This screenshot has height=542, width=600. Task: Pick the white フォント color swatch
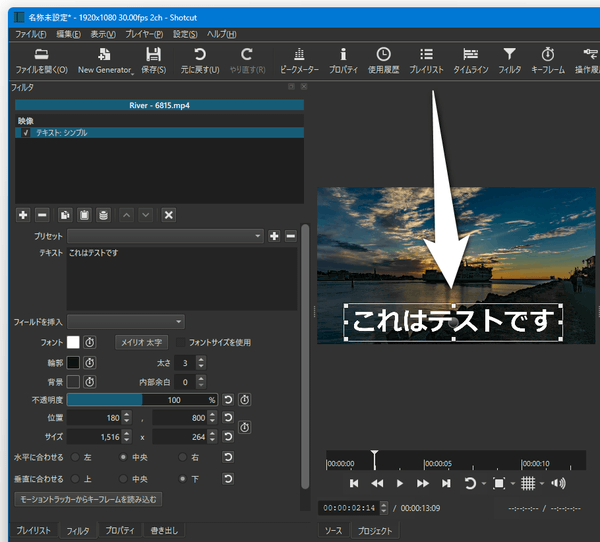73,342
